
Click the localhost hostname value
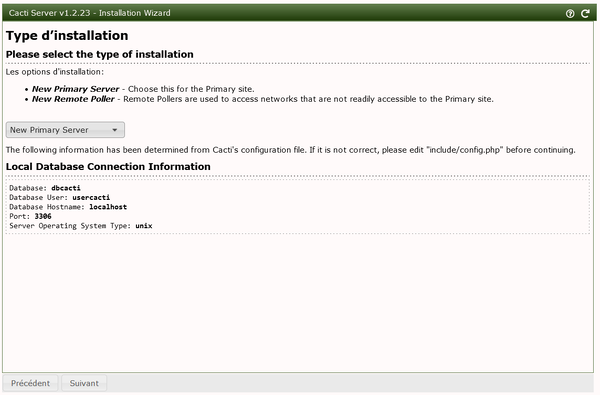108,207
